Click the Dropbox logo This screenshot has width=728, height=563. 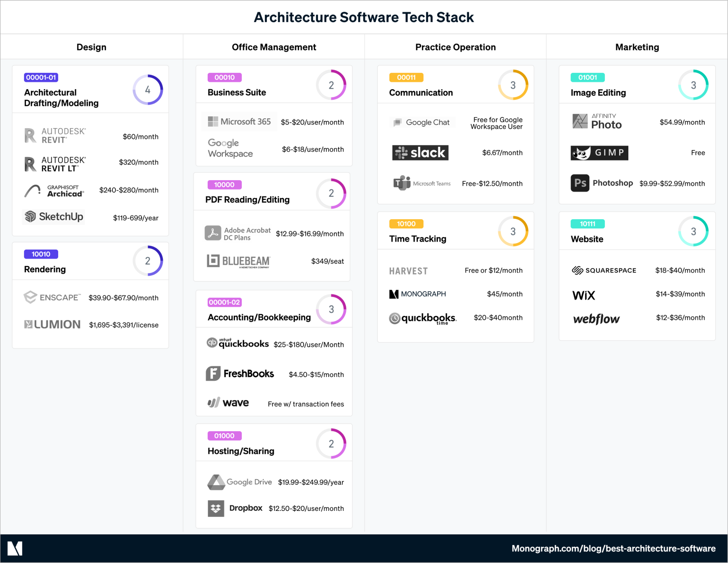click(x=235, y=508)
